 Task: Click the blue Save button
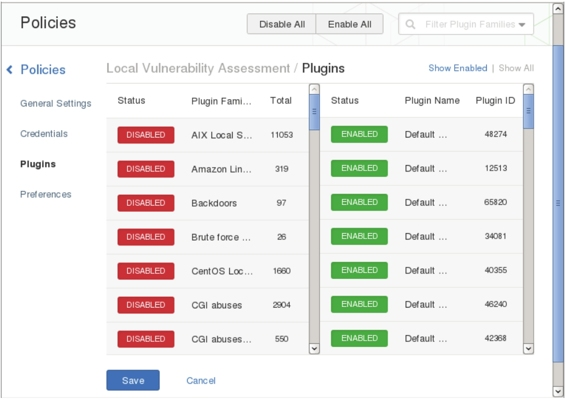(133, 380)
